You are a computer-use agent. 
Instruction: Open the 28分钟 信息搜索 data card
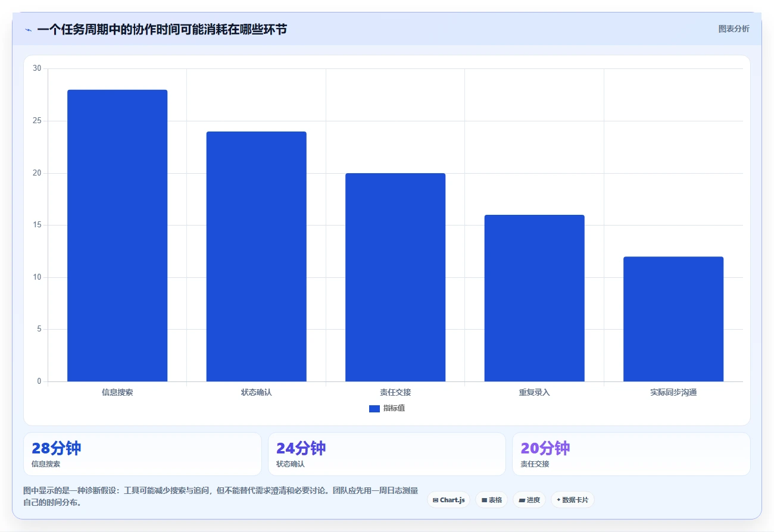[142, 454]
